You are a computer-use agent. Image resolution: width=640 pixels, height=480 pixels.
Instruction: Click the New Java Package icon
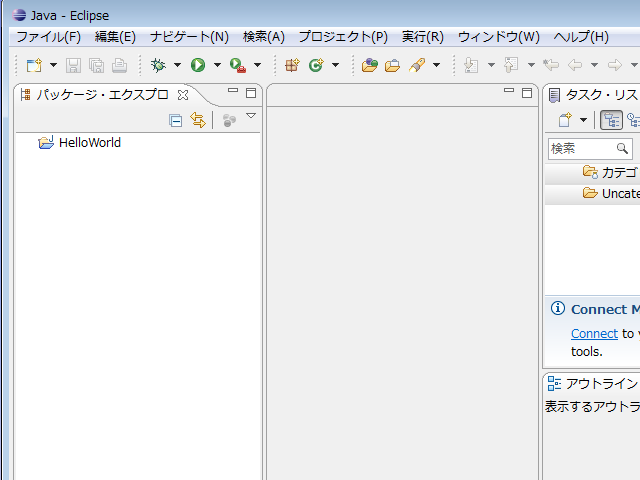pos(292,65)
